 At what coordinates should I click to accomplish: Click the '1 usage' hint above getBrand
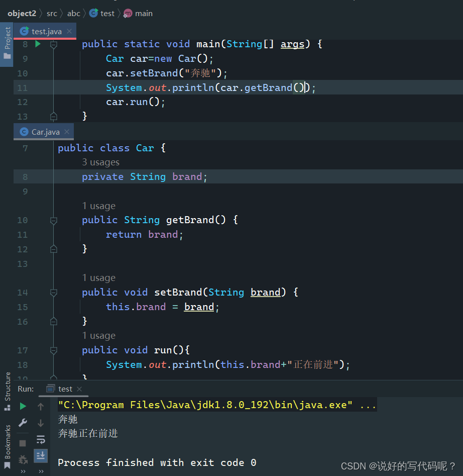(99, 206)
